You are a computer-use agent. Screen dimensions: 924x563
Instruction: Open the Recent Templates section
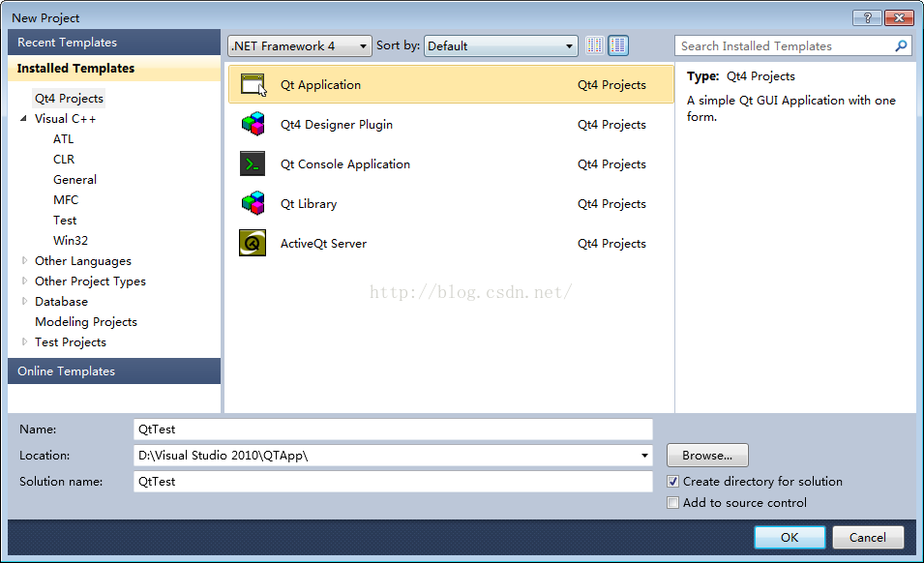point(114,43)
